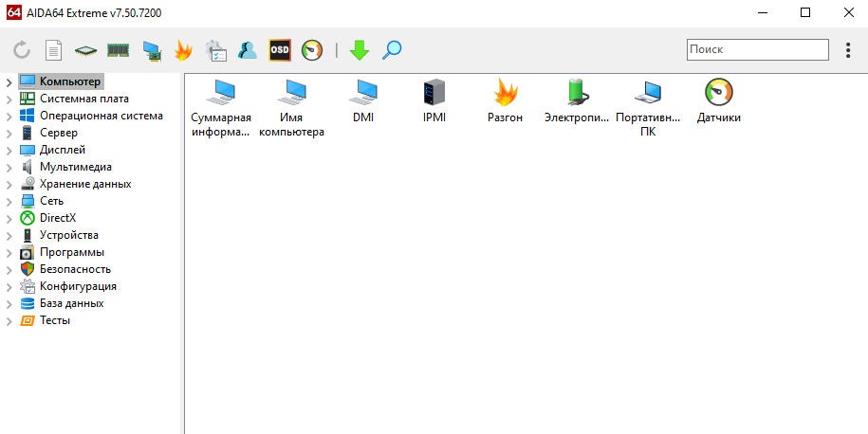Expand the Компьютер tree node
This screenshot has height=434, width=868.
coord(9,82)
